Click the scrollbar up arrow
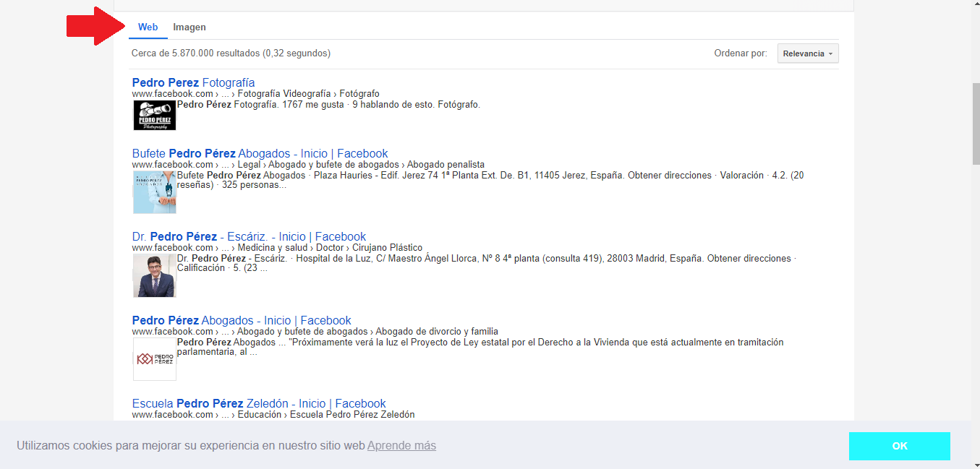 coord(976,5)
